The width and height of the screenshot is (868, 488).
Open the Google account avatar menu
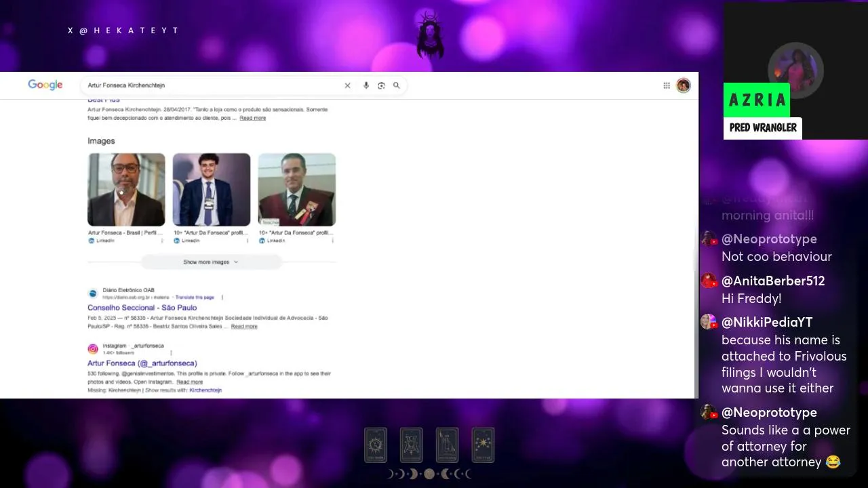pos(684,85)
